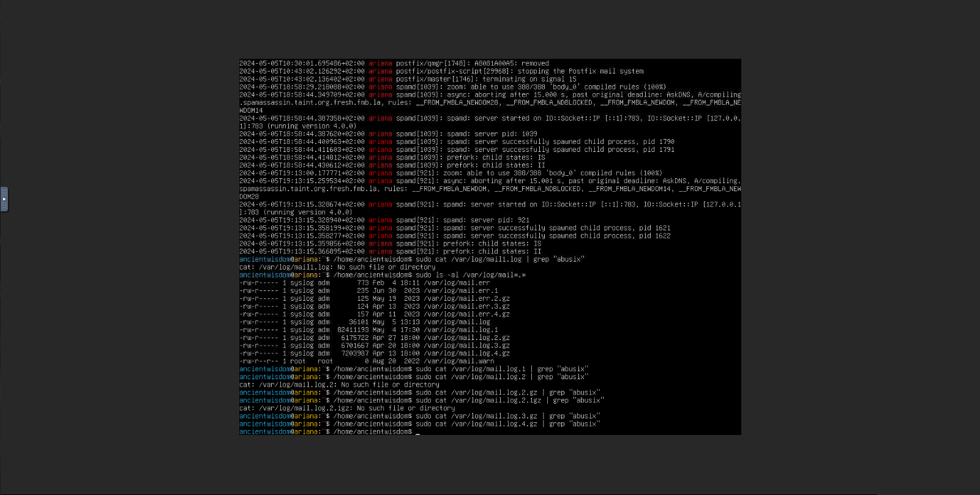Screen dimensions: 980x495
Task: Click the /var/log/mail.err.2.gz filename
Action: [466, 299]
